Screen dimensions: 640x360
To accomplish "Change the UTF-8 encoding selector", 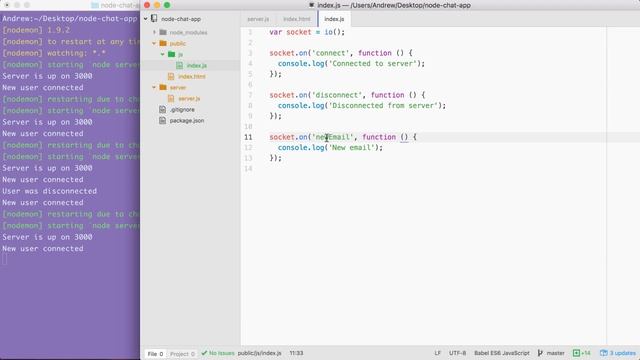I will point(458,353).
